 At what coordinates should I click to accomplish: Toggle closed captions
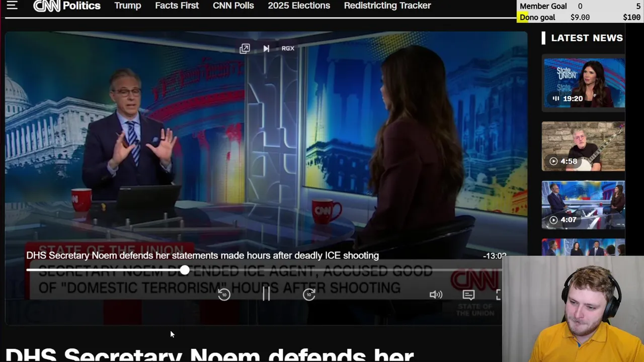click(468, 295)
